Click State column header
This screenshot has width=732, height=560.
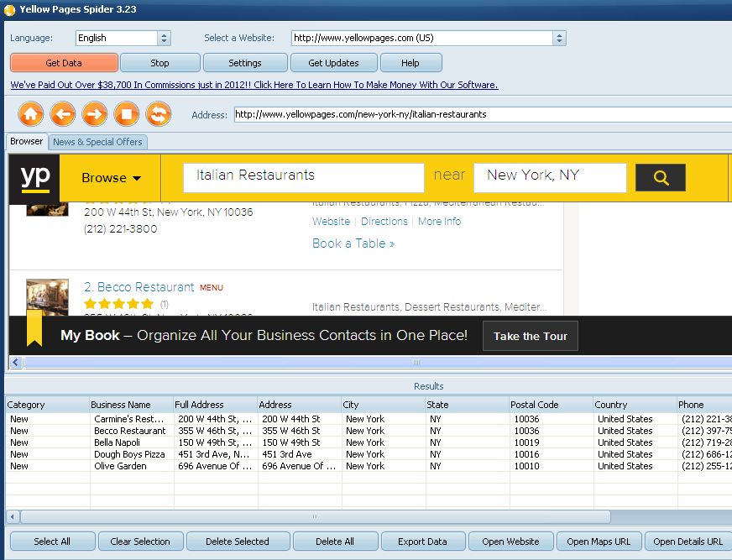point(468,405)
